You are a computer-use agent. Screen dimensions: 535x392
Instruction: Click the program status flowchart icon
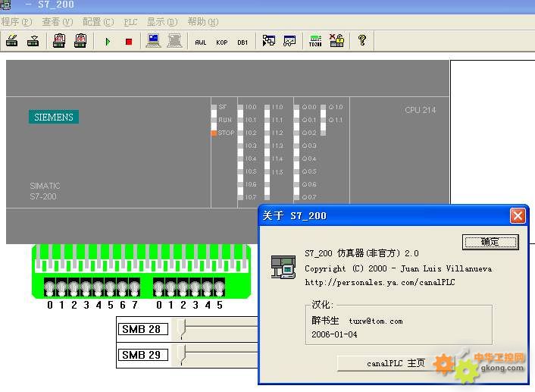[x=269, y=41]
